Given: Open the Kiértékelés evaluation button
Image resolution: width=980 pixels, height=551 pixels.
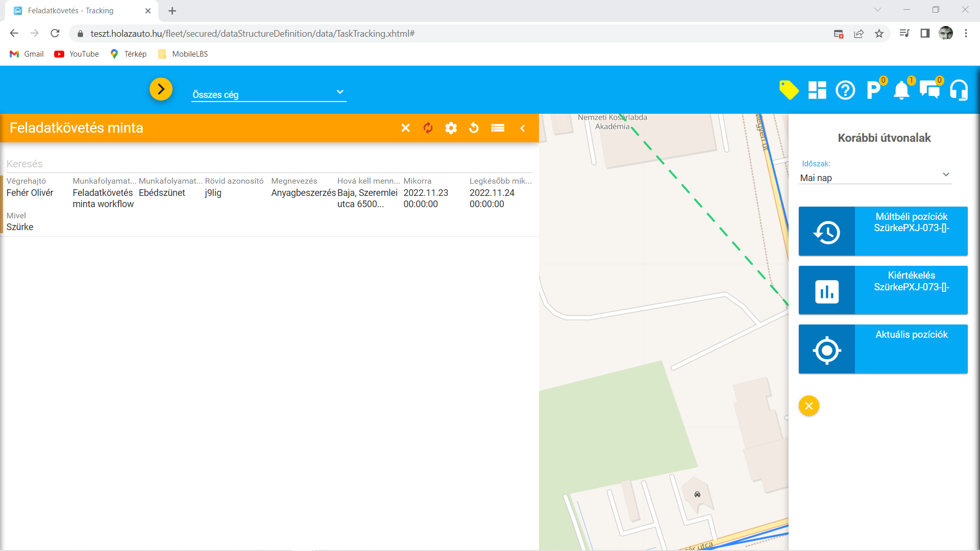Looking at the screenshot, I should pos(883,290).
